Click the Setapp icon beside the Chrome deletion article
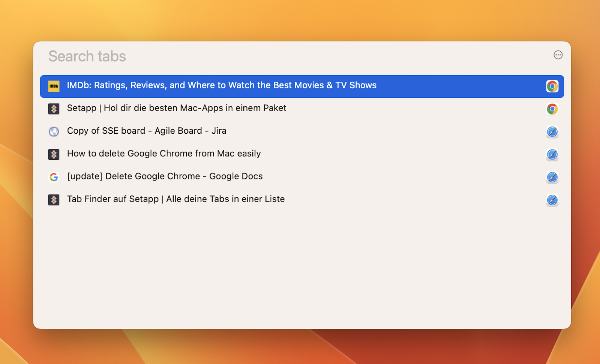Screen dimensions: 600x364 (x=54, y=154)
